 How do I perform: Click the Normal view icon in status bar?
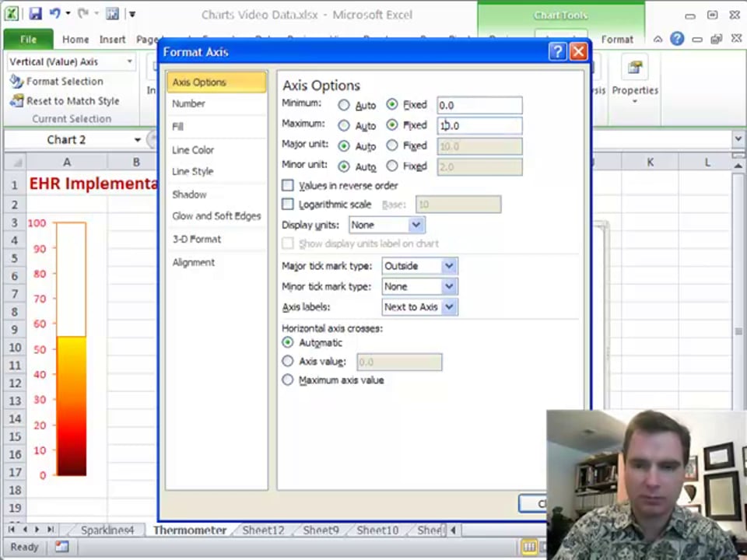pyautogui.click(x=528, y=547)
